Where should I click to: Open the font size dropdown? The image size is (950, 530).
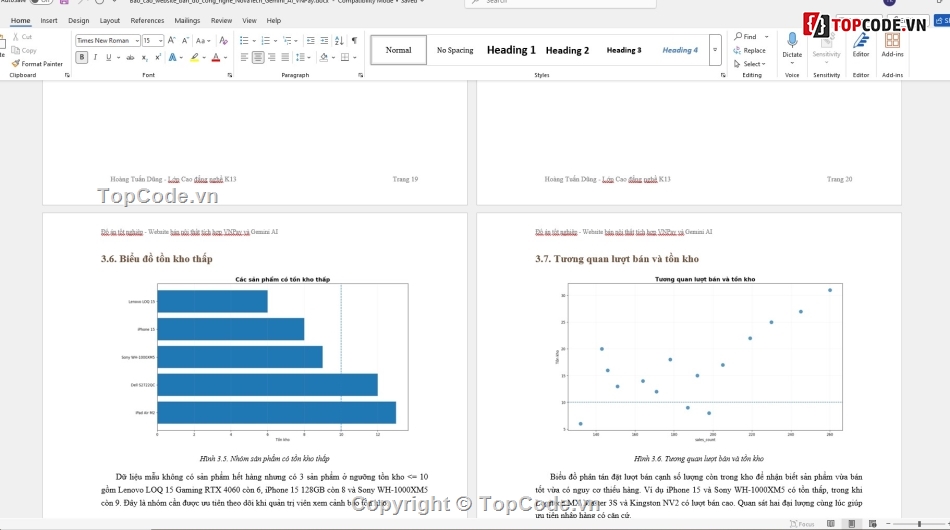pos(161,41)
